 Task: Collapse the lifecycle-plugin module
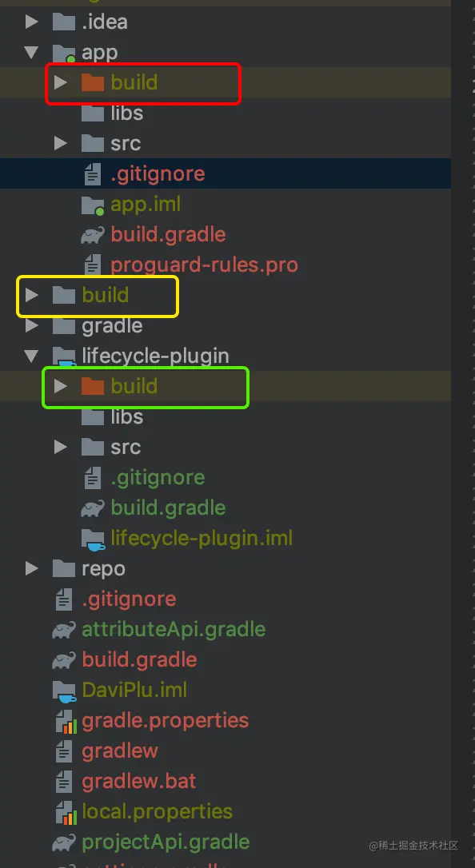31,356
